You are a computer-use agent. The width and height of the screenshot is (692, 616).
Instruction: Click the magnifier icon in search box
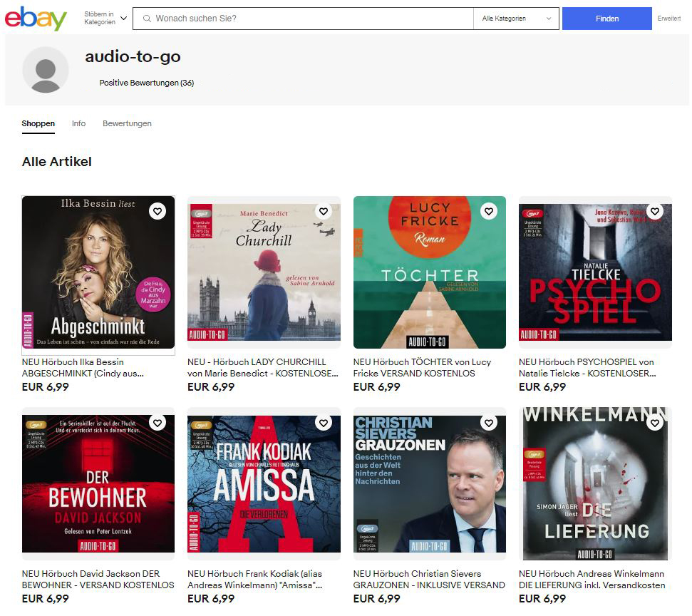pos(147,19)
